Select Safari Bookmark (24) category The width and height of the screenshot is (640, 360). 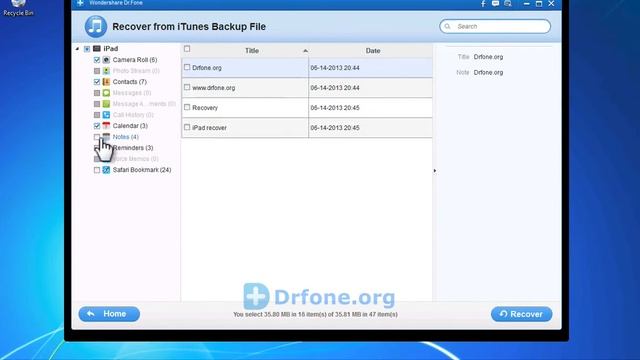point(142,170)
